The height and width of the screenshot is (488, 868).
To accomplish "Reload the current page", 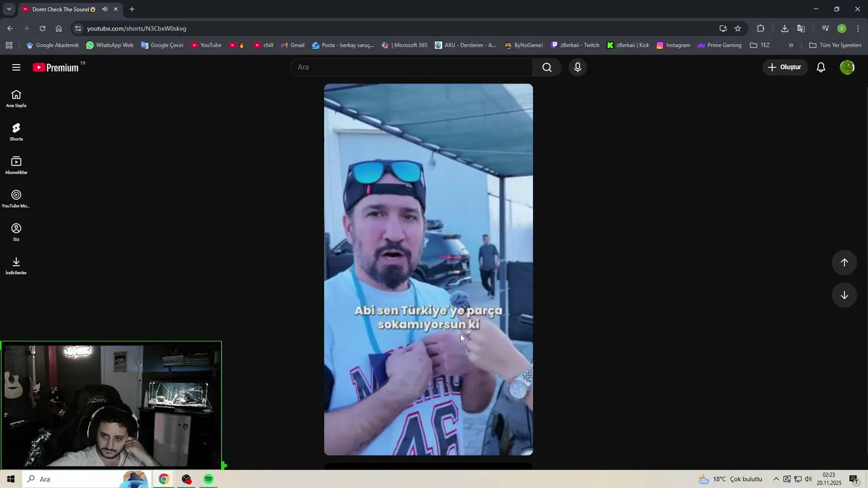I will [x=42, y=28].
